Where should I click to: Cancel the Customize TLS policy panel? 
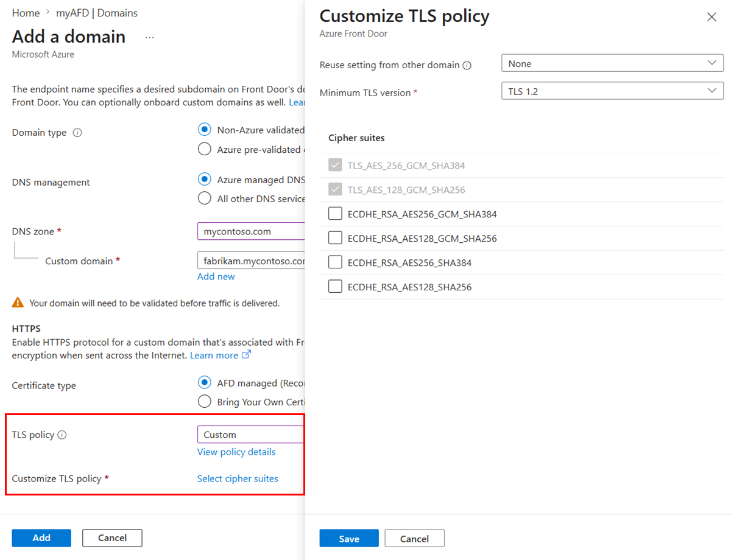pos(415,539)
